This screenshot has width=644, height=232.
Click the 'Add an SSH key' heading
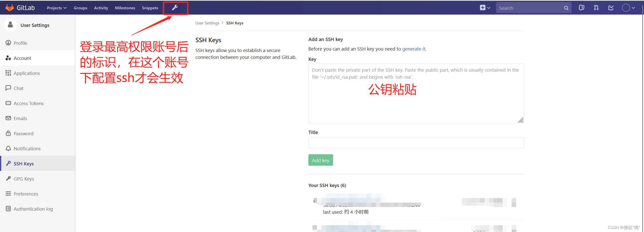click(326, 39)
